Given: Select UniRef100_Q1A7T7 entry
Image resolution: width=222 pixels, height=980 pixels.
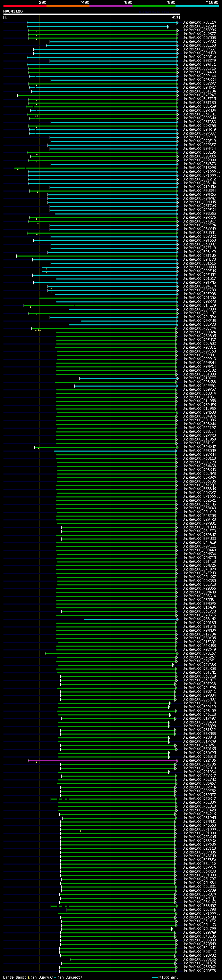Looking at the screenshot, I should (x=199, y=379).
